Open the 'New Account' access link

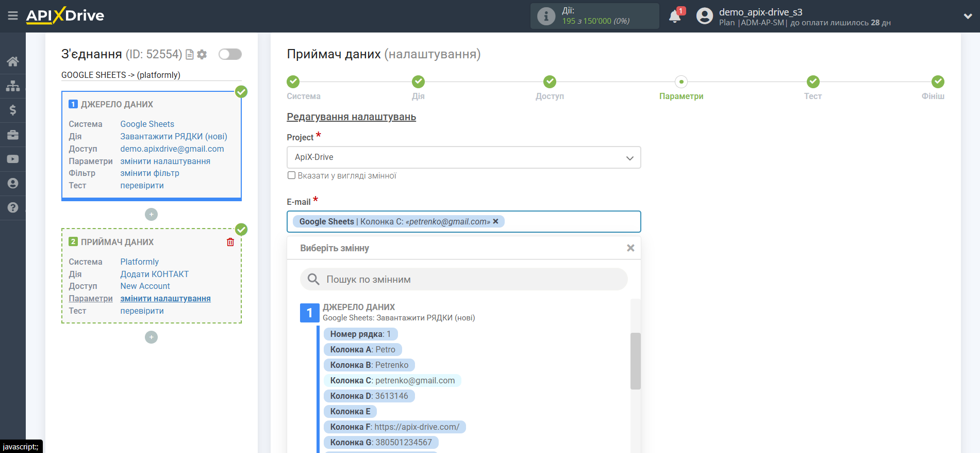click(x=145, y=286)
